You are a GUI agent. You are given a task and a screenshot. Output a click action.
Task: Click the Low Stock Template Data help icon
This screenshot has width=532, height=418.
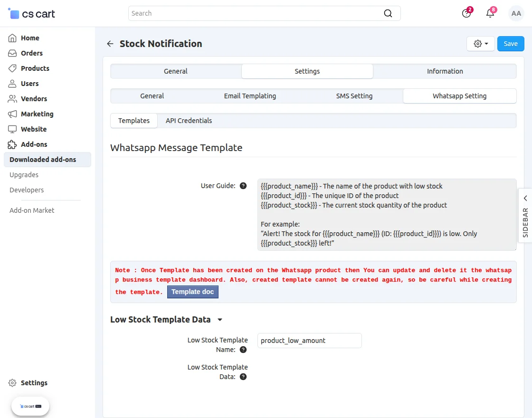[243, 377]
